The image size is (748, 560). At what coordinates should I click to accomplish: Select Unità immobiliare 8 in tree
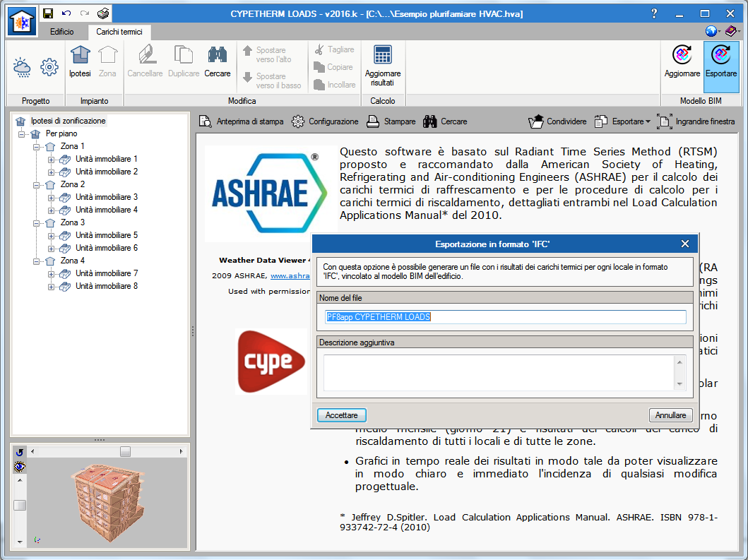point(107,286)
